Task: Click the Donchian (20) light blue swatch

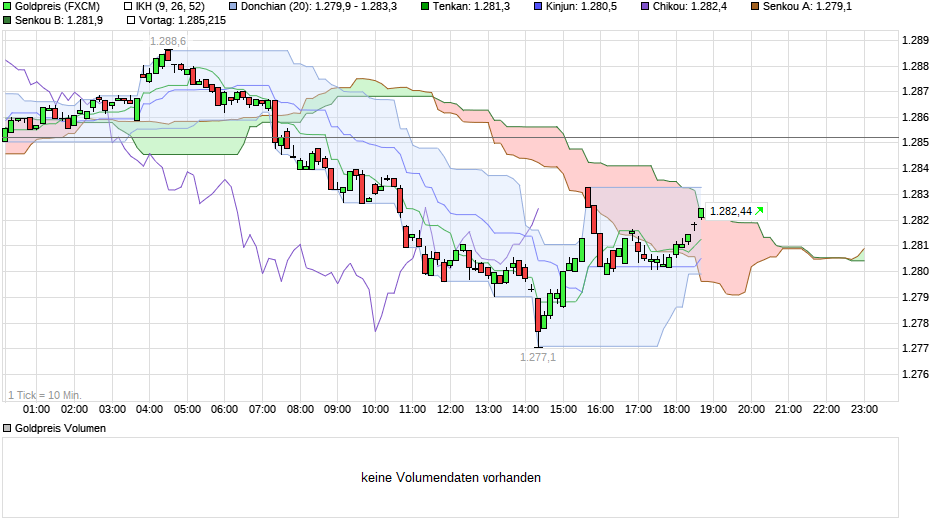Action: click(x=233, y=6)
